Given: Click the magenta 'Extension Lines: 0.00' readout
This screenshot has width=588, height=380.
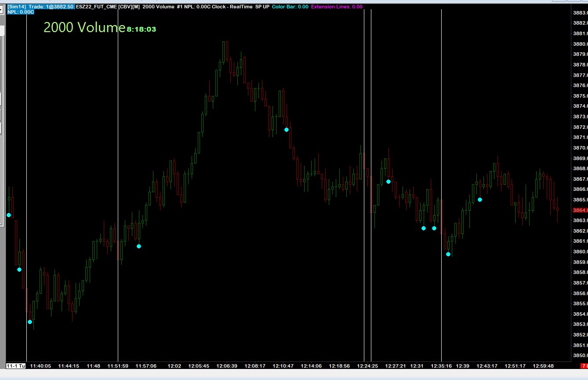Looking at the screenshot, I should tap(337, 7).
